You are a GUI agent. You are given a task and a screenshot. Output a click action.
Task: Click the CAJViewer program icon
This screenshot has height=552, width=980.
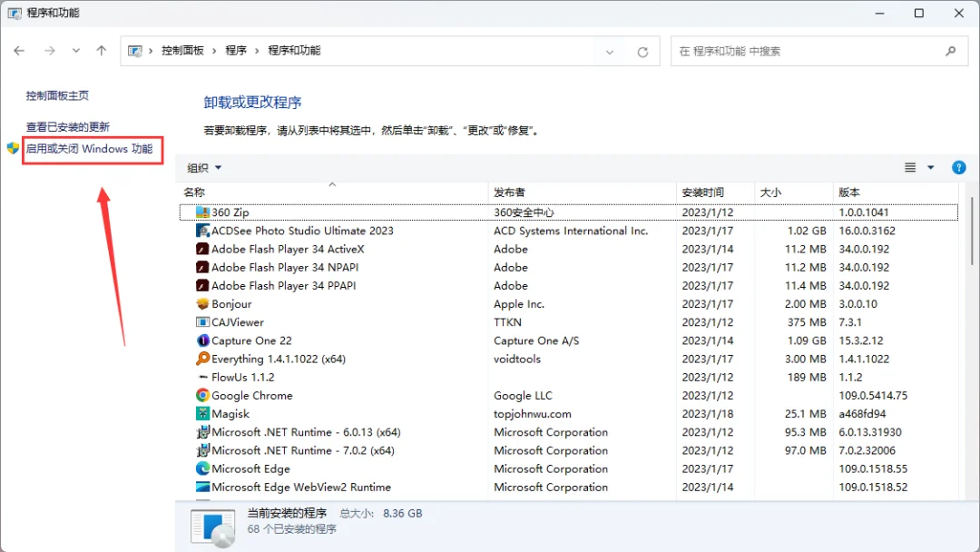coord(202,322)
